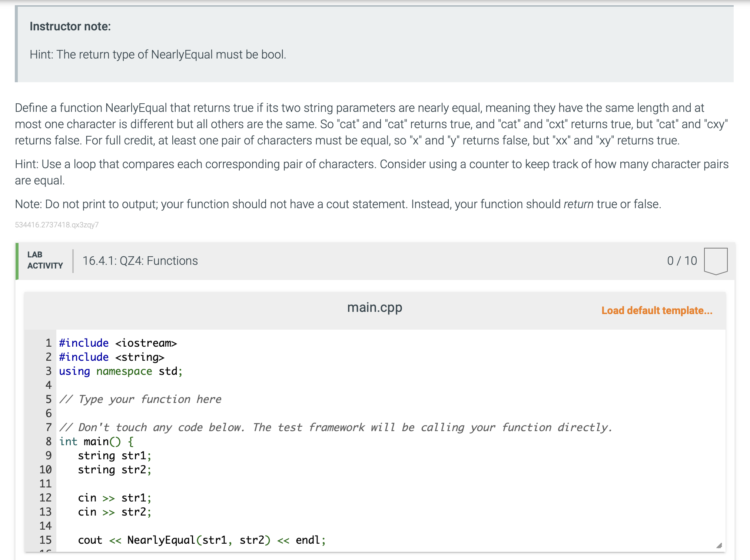Click the editor resize handle corner
Viewport: 750px width, 560px height.
click(x=719, y=546)
